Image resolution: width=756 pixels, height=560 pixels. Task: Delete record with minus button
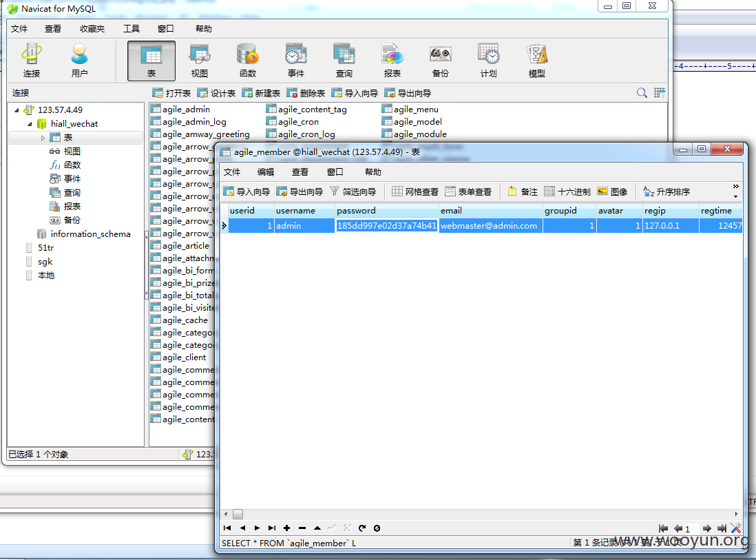coord(302,528)
